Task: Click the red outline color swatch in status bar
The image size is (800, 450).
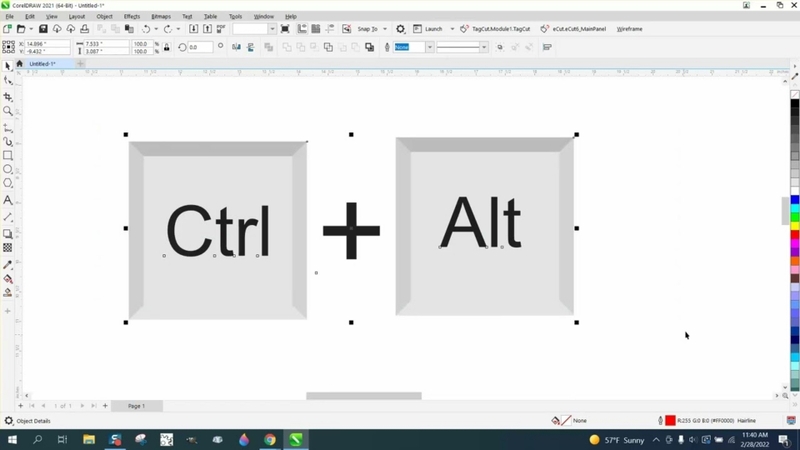Action: coord(670,420)
